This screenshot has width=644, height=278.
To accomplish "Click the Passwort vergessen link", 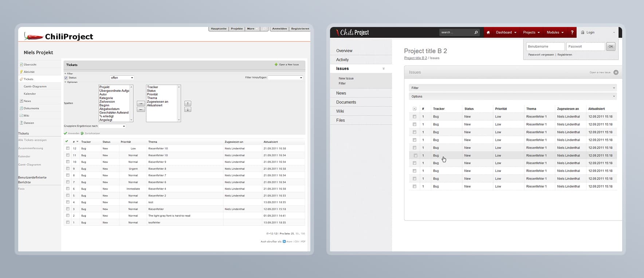I will pos(541,55).
